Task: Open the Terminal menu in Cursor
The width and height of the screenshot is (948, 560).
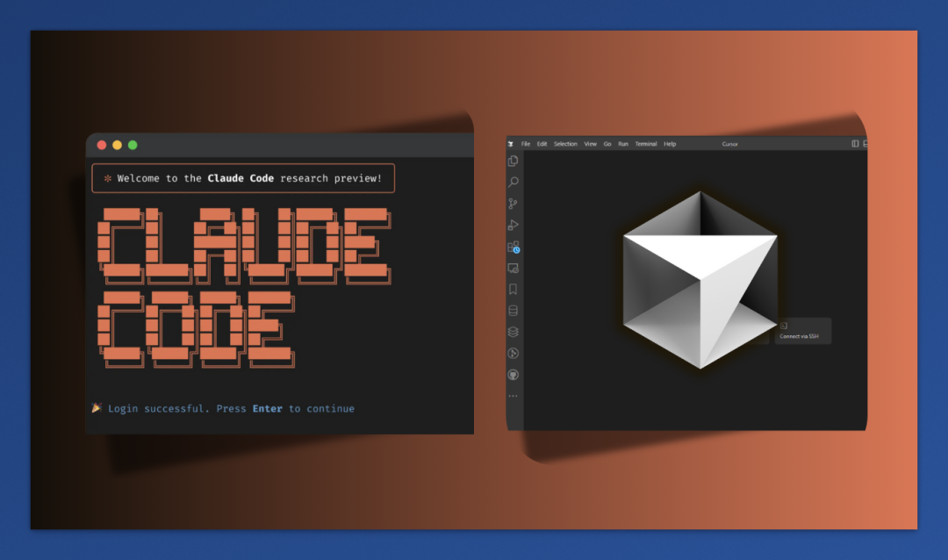Action: (646, 144)
